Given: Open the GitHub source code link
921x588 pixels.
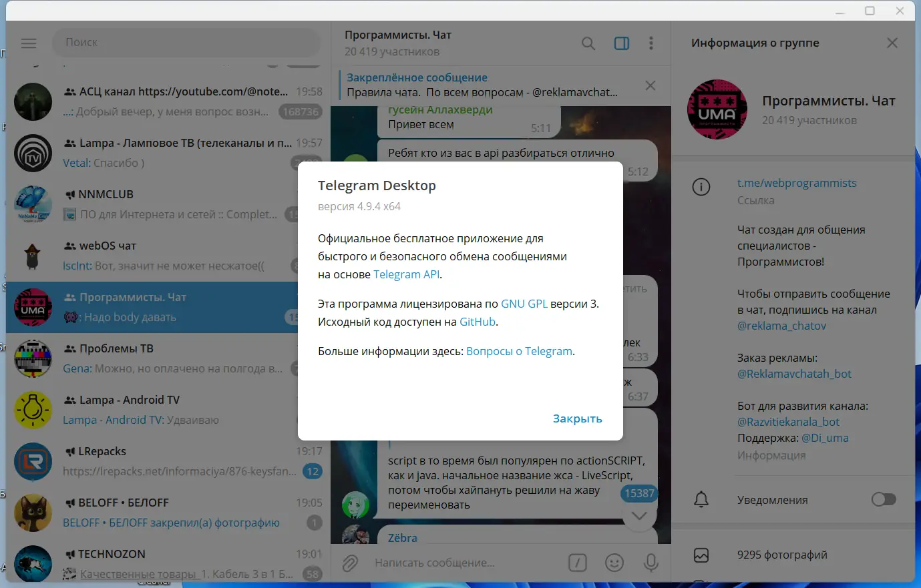Looking at the screenshot, I should click(x=478, y=322).
